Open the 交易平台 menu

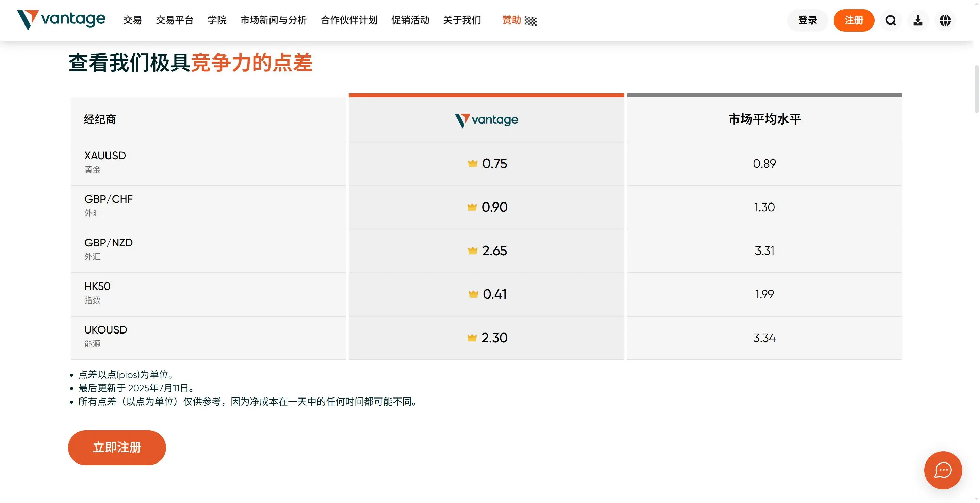click(x=175, y=20)
